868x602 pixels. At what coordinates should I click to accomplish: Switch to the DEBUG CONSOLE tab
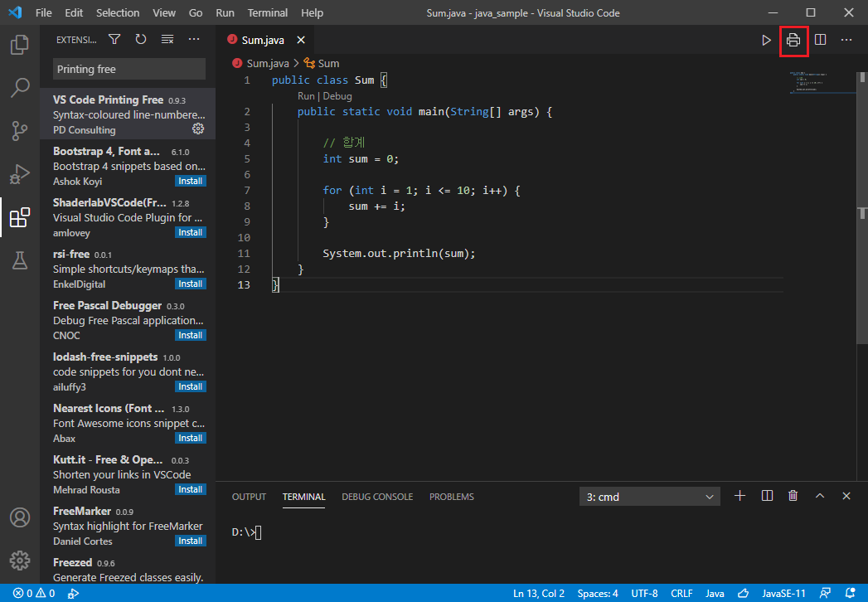[377, 497]
